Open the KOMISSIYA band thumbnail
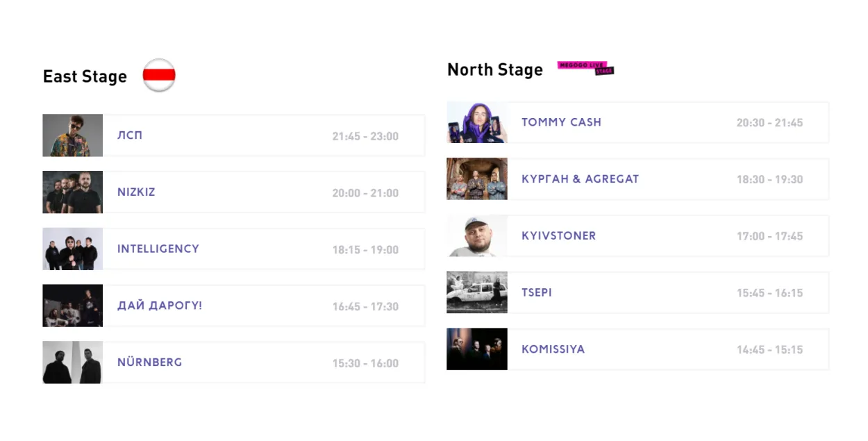This screenshot has height=441, width=868. coord(477,349)
